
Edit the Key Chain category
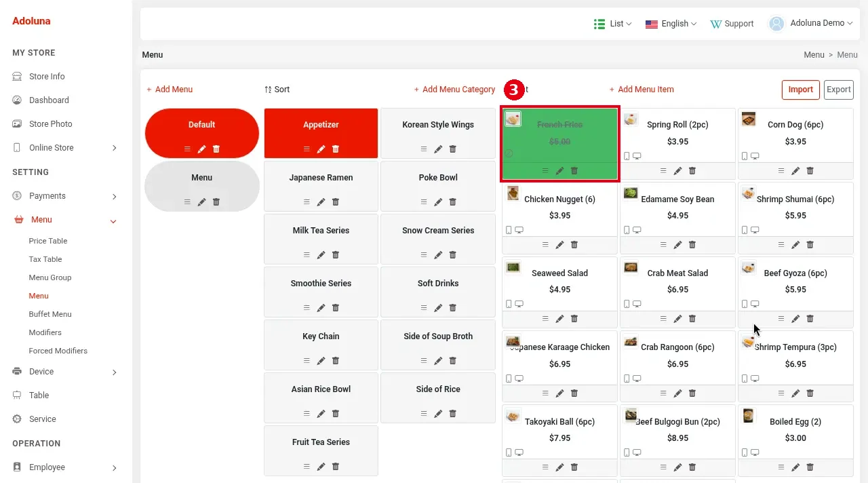coord(321,361)
